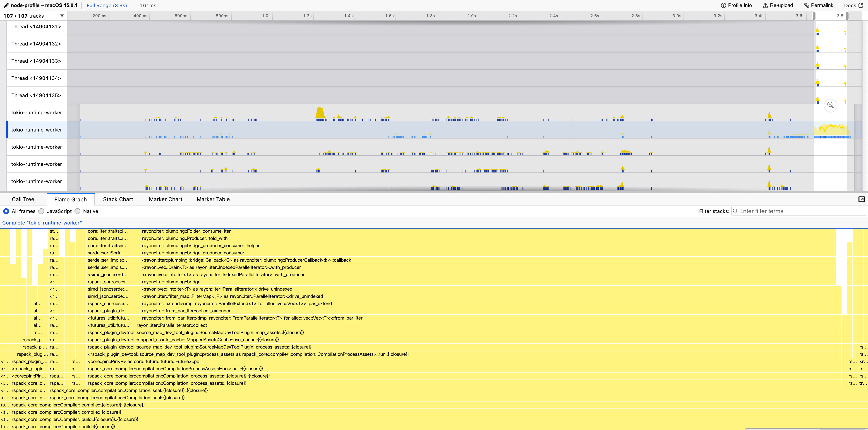868x430 pixels.
Task: Click the 161ms selection duration label
Action: tap(148, 5)
